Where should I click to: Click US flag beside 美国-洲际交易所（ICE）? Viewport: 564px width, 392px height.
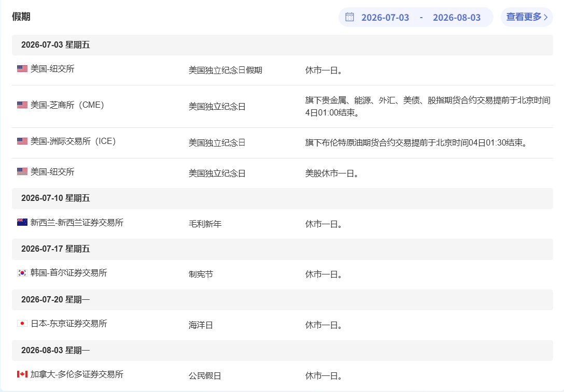coord(22,141)
